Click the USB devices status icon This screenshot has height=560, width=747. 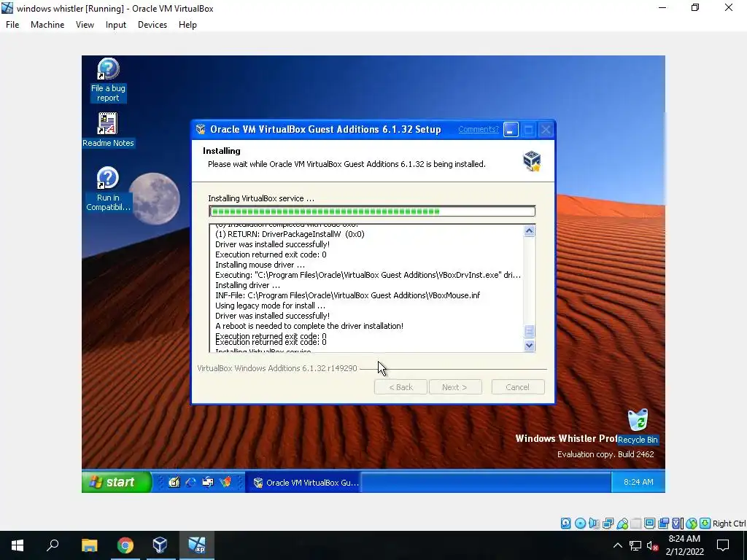(x=622, y=524)
